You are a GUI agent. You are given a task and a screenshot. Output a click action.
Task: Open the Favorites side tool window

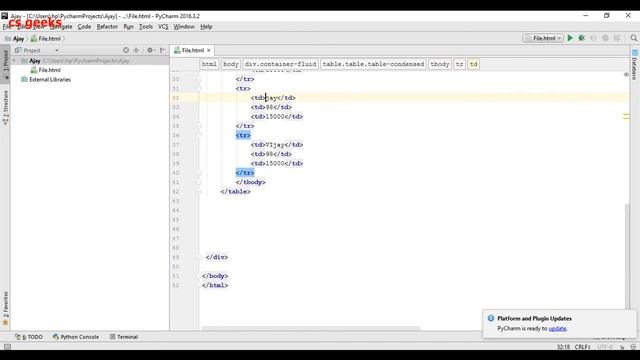pos(5,308)
